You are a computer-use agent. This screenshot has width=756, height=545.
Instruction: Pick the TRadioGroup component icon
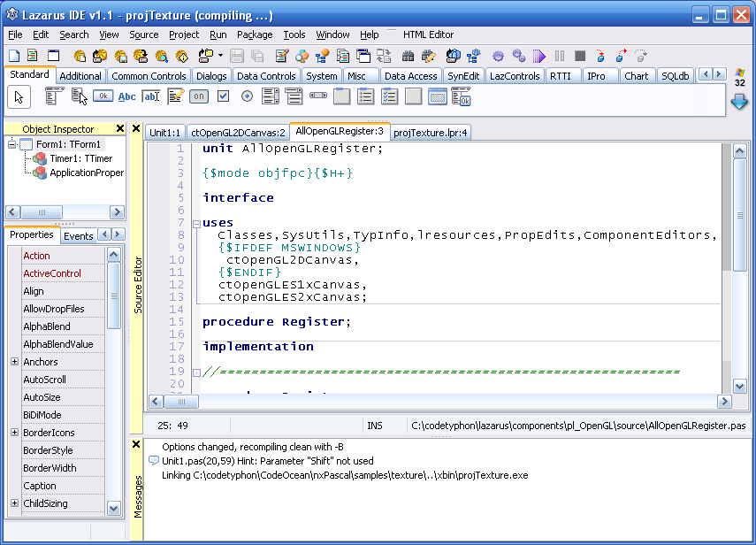(365, 96)
